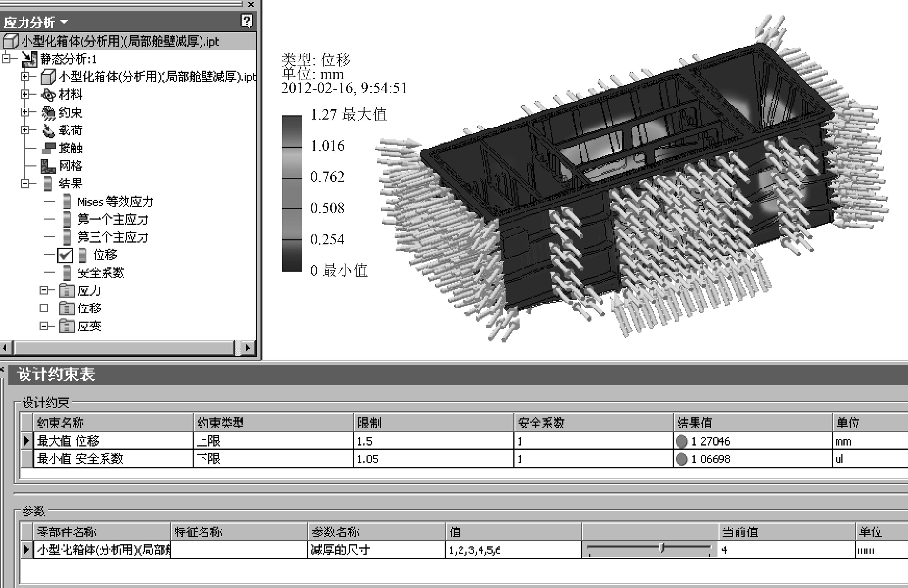The height and width of the screenshot is (588, 908).
Task: Expand the 材料 tree node
Action: pos(25,94)
